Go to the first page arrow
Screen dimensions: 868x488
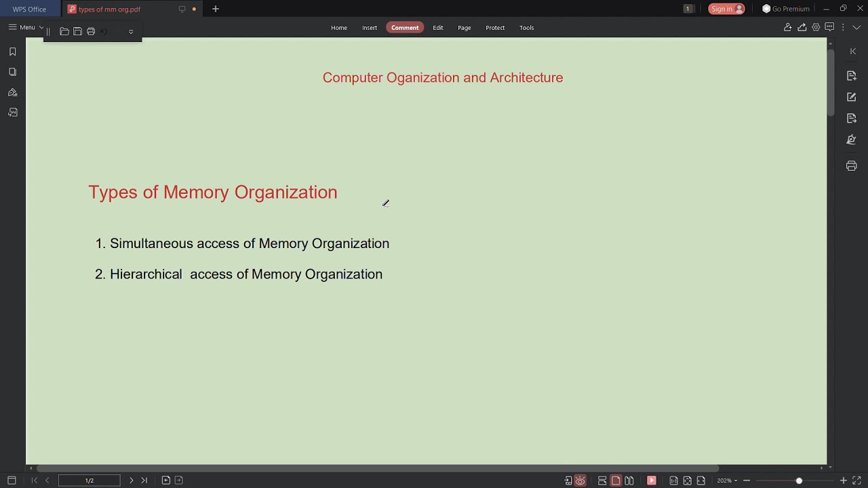pos(34,481)
